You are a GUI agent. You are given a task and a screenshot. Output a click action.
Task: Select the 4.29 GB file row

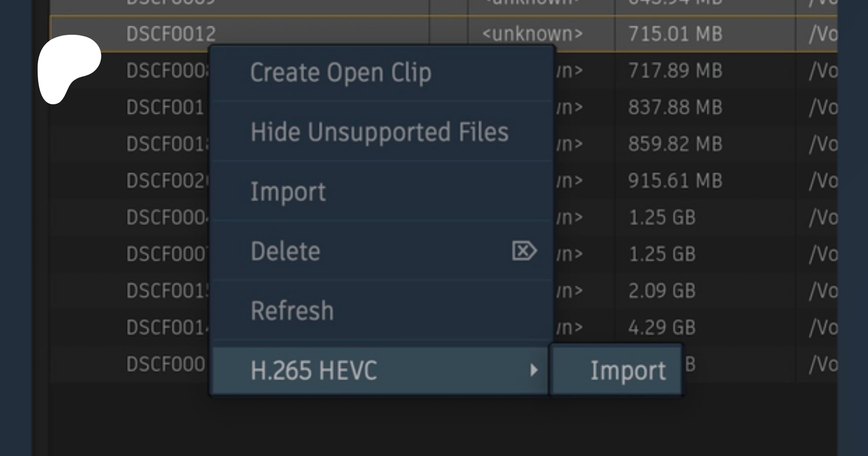662,328
